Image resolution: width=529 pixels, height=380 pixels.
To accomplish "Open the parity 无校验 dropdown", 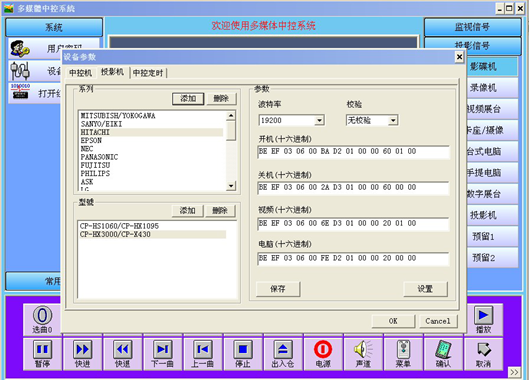I will pyautogui.click(x=393, y=120).
